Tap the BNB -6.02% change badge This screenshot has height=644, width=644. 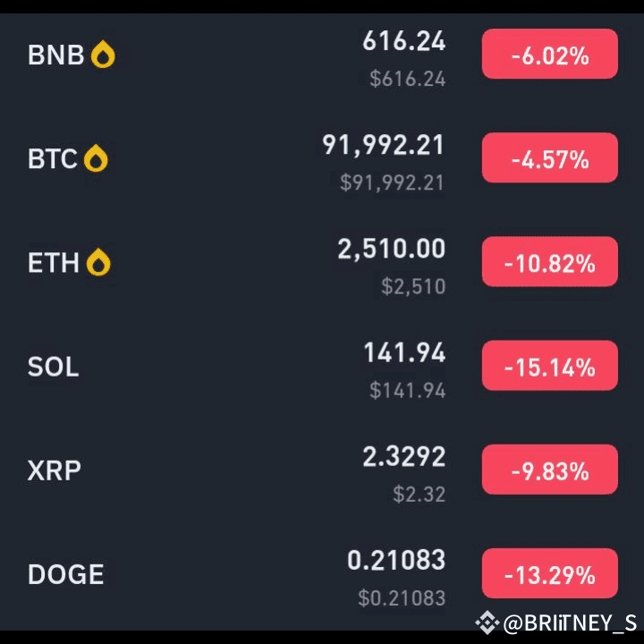[x=550, y=54]
